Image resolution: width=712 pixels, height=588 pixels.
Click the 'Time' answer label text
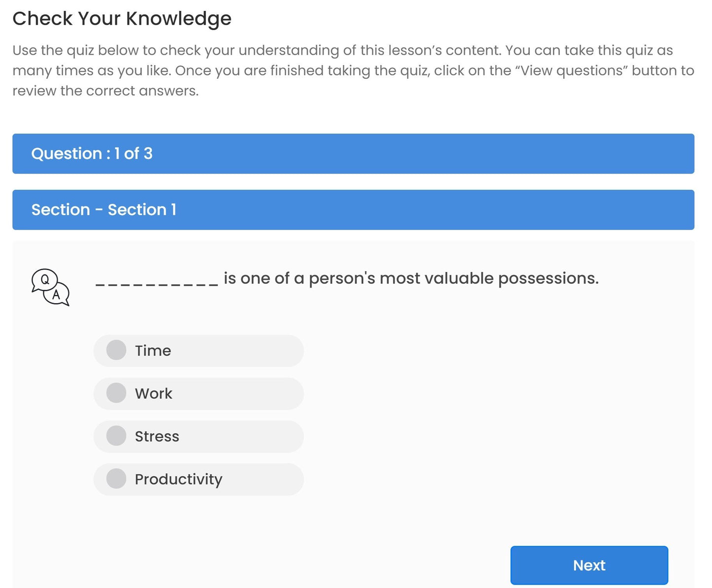pyautogui.click(x=153, y=350)
